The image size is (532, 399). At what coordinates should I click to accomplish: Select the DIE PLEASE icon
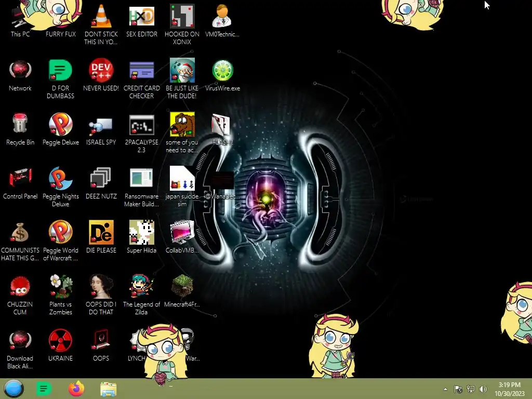pyautogui.click(x=101, y=237)
